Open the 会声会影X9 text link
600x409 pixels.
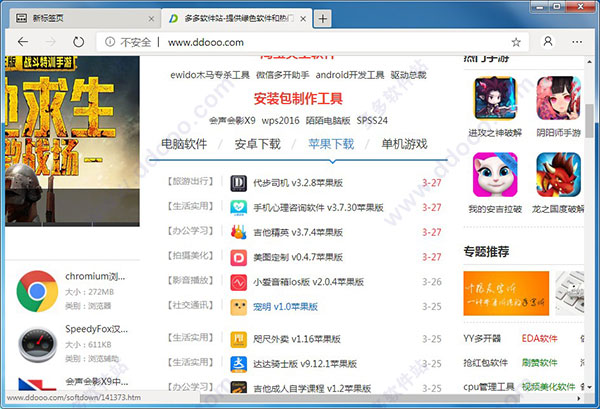[232, 121]
